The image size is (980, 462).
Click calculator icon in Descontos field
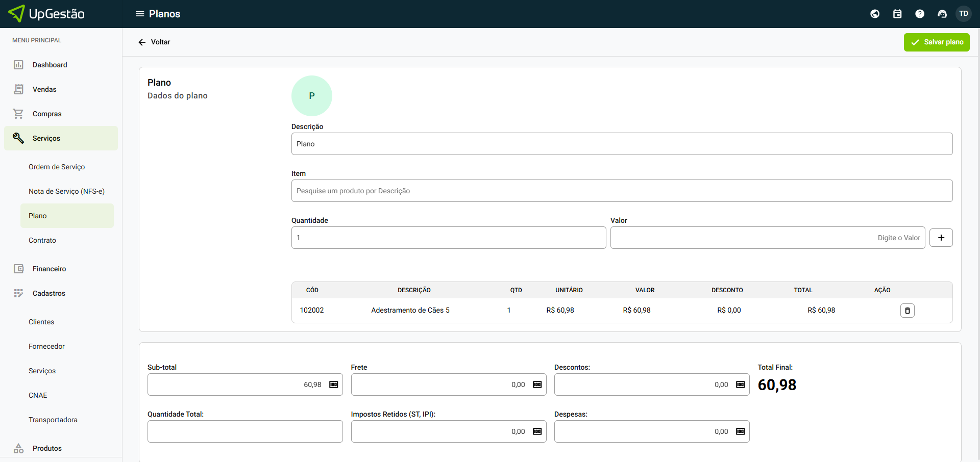740,384
